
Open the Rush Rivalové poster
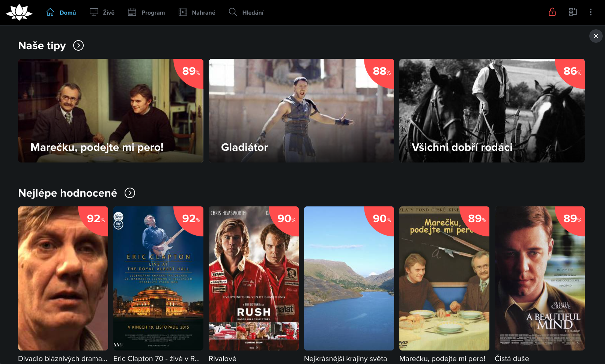click(254, 278)
